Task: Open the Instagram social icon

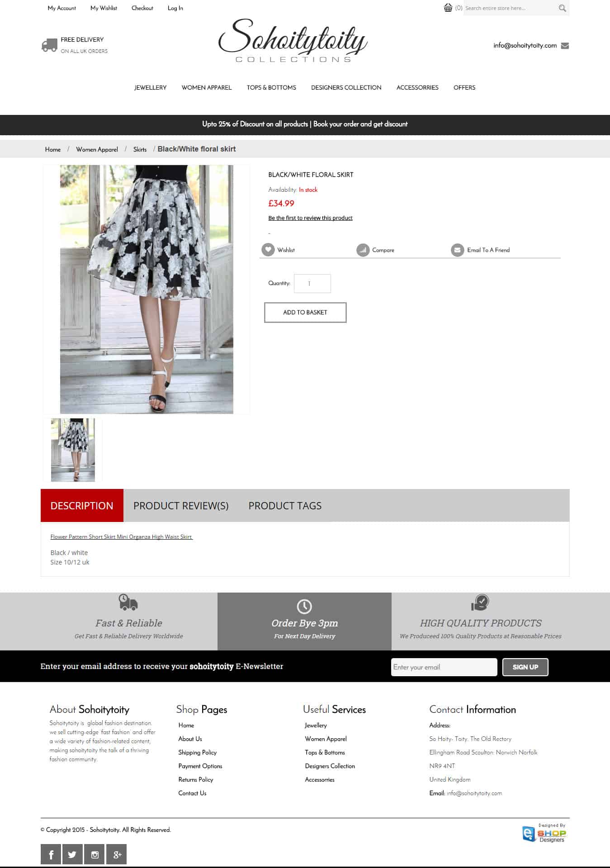Action: pos(95,854)
